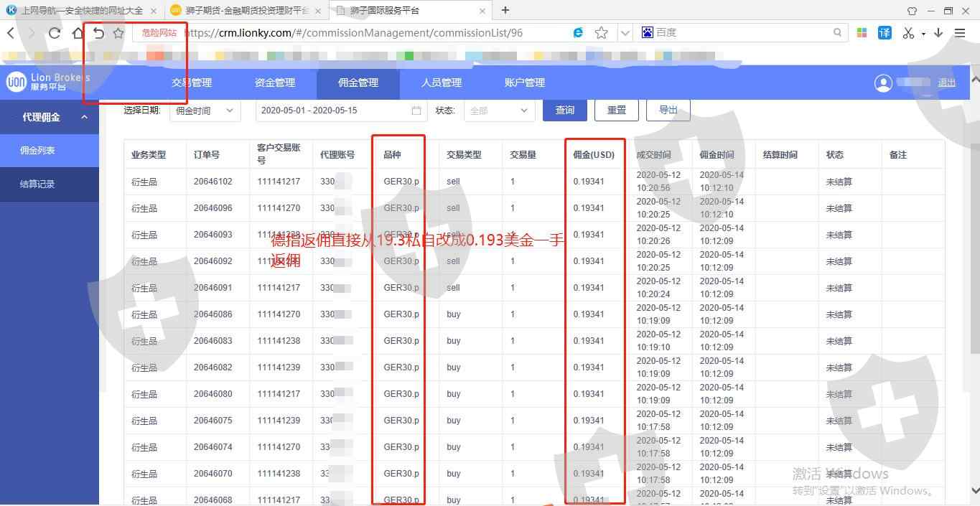Open the downloads arrow icon
Image resolution: width=980 pixels, height=506 pixels.
[x=938, y=33]
